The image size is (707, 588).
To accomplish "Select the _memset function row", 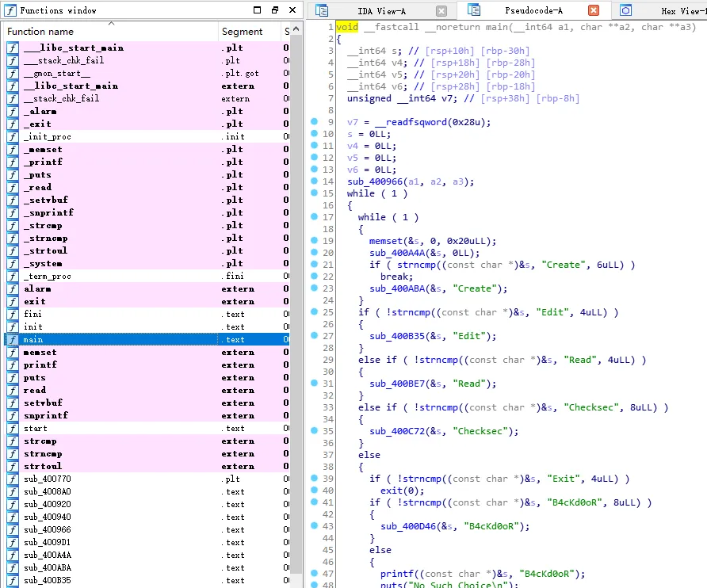I will (147, 149).
